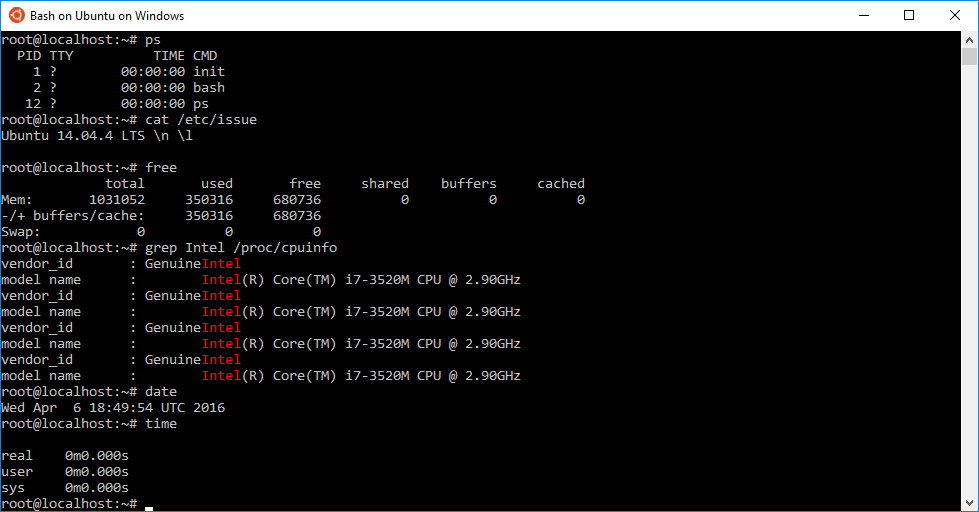Image resolution: width=979 pixels, height=512 pixels.
Task: Click the "Bash on Ubuntu on Windows" title text
Action: tap(107, 16)
